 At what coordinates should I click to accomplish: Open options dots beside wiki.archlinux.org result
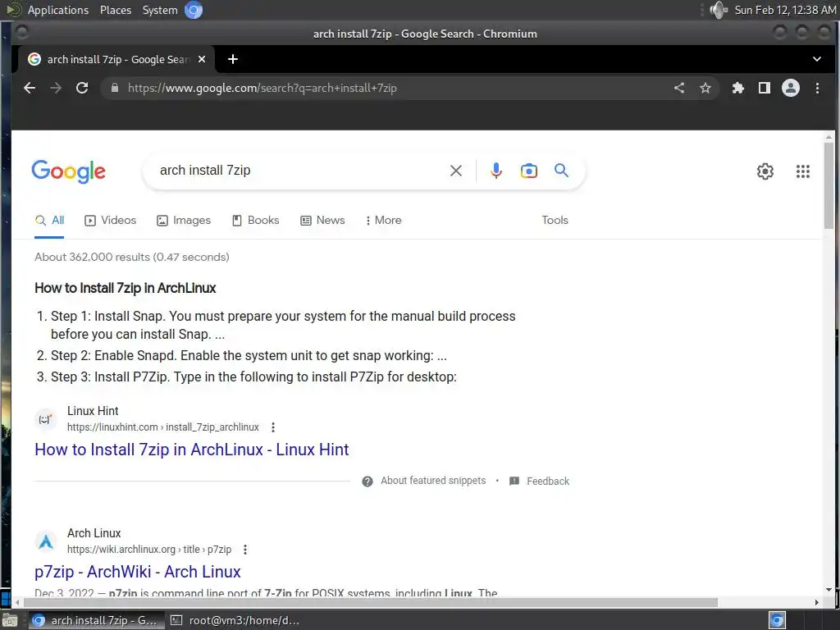(245, 549)
